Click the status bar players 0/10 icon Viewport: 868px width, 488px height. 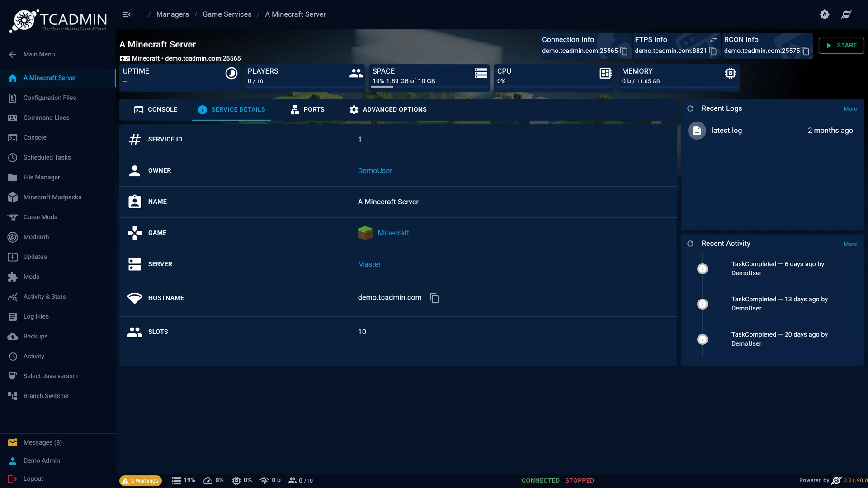pyautogui.click(x=292, y=481)
